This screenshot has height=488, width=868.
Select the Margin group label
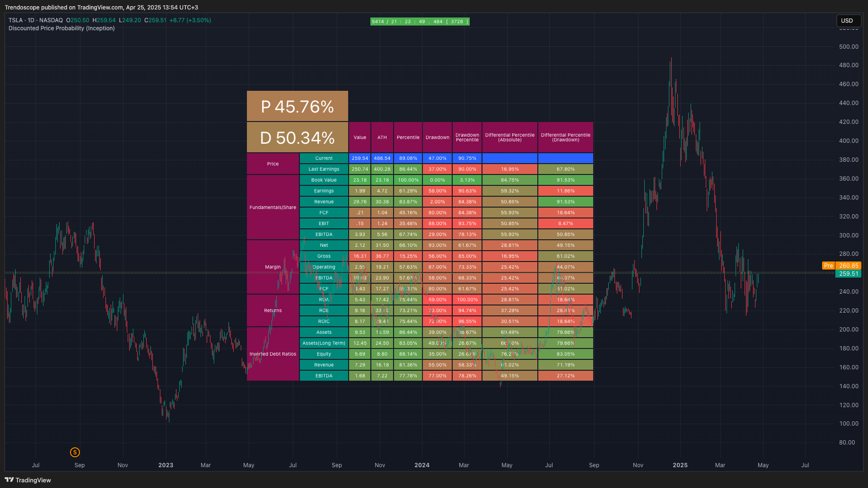273,267
